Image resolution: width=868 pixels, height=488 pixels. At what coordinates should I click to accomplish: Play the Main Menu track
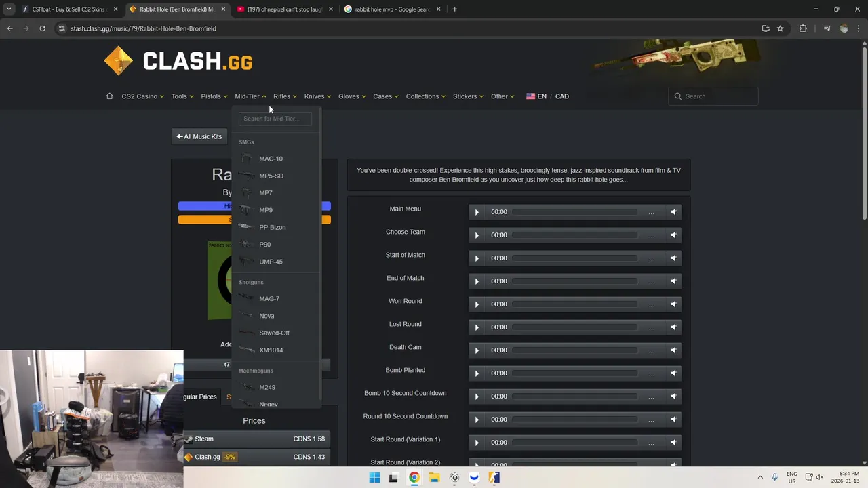477,212
